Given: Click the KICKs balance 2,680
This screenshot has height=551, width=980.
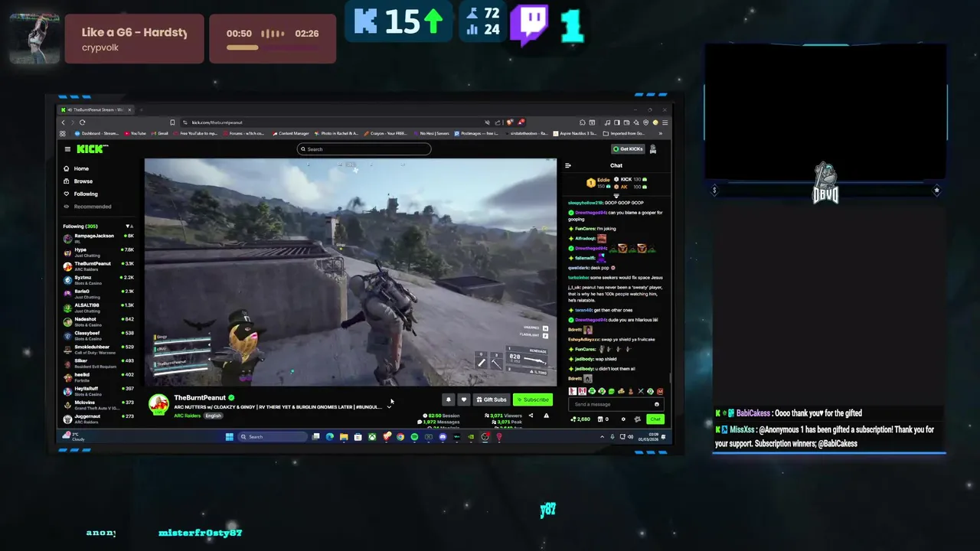Looking at the screenshot, I should click(x=580, y=419).
